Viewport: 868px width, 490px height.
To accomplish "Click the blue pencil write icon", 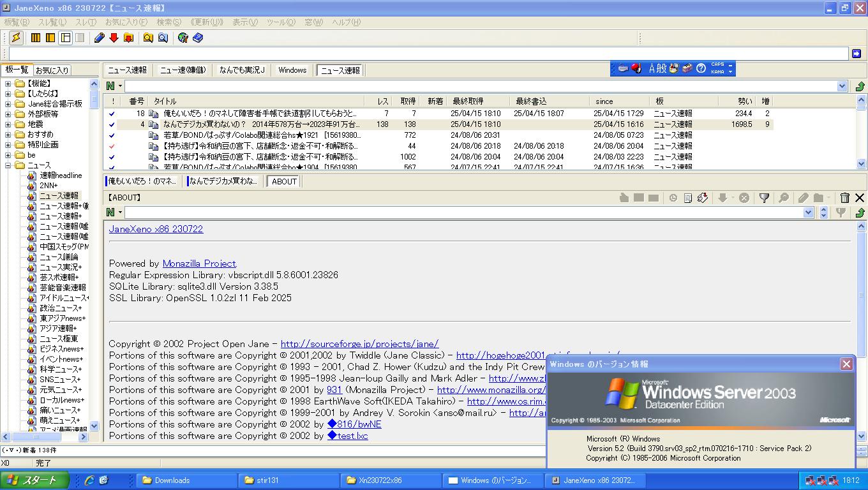I will pos(100,38).
